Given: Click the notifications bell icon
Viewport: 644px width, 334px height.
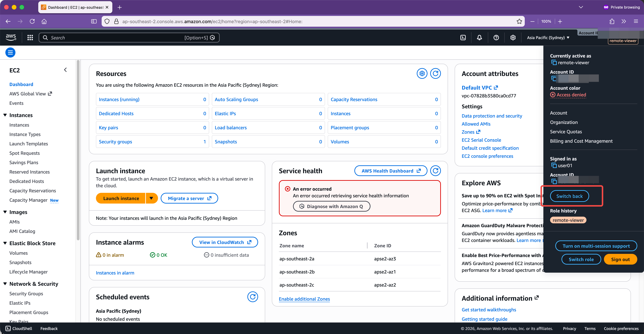Looking at the screenshot, I should 479,38.
